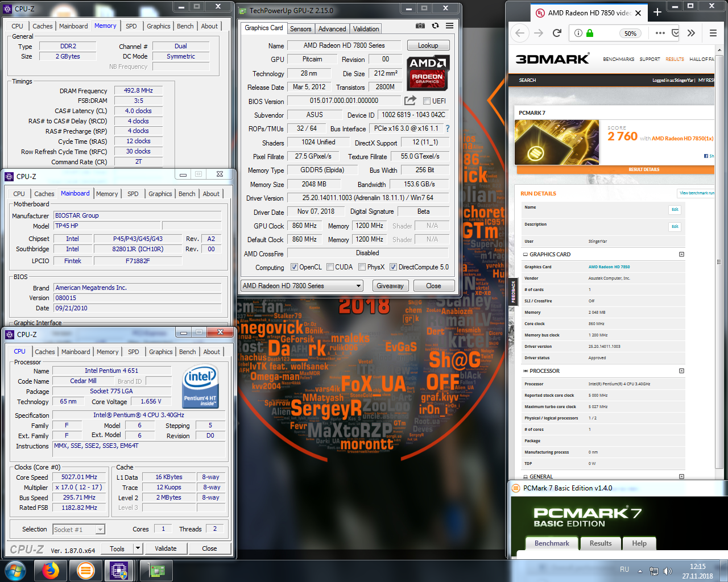Screen dimensions: 728x582
Task: Click the AMD Radeon Graphics logo
Action: (428, 73)
